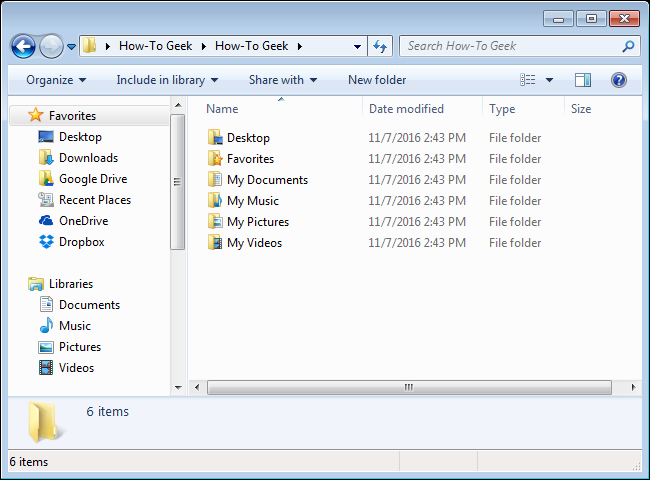Create a New folder

coord(377,80)
